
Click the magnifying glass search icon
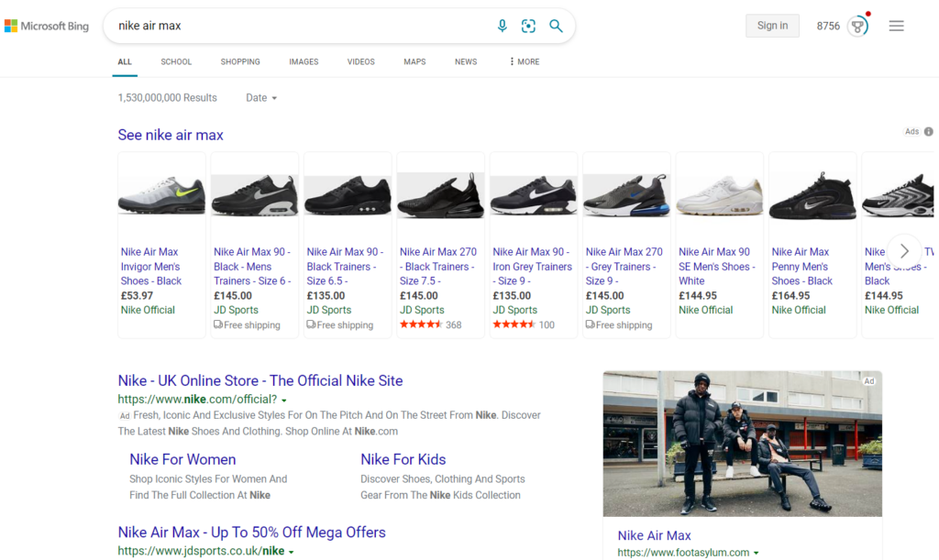pyautogui.click(x=556, y=26)
